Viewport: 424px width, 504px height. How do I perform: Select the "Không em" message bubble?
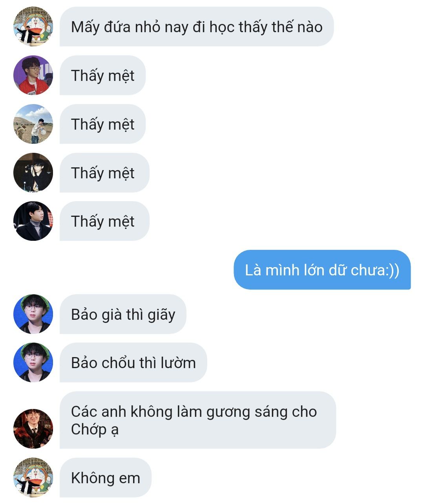click(x=106, y=477)
